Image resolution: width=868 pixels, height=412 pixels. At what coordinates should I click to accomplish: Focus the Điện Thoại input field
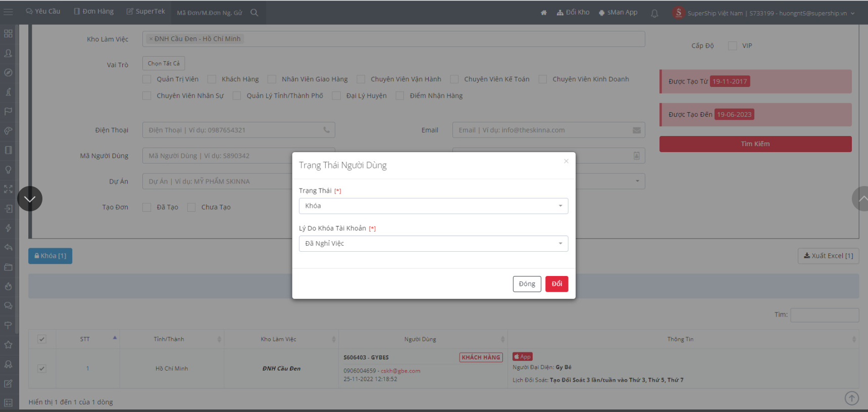[238, 130]
